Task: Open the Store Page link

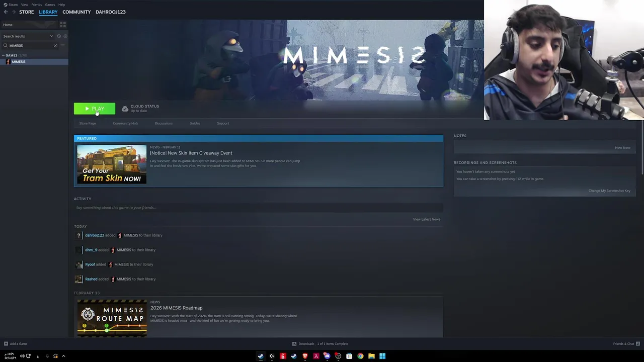Action: coord(88,123)
